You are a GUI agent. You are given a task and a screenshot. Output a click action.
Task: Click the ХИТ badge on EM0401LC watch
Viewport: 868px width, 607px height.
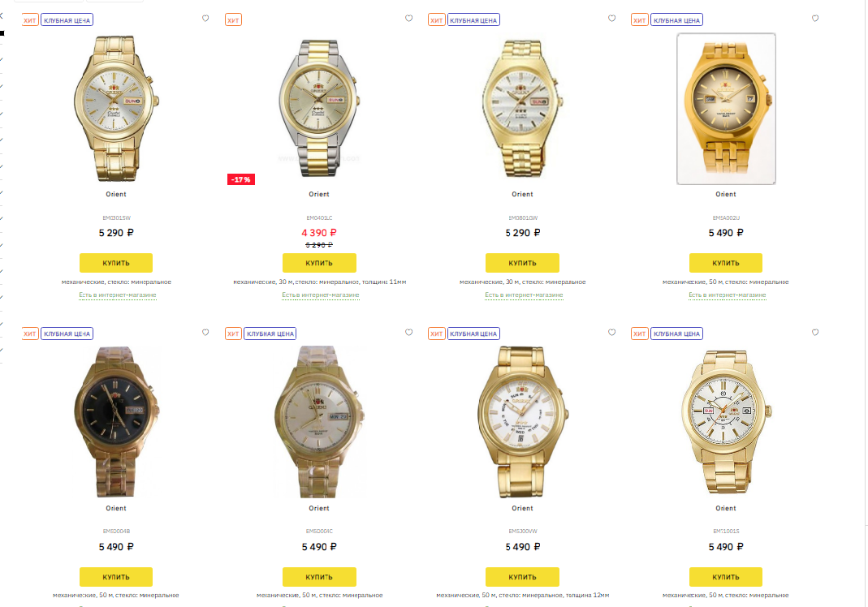point(233,20)
